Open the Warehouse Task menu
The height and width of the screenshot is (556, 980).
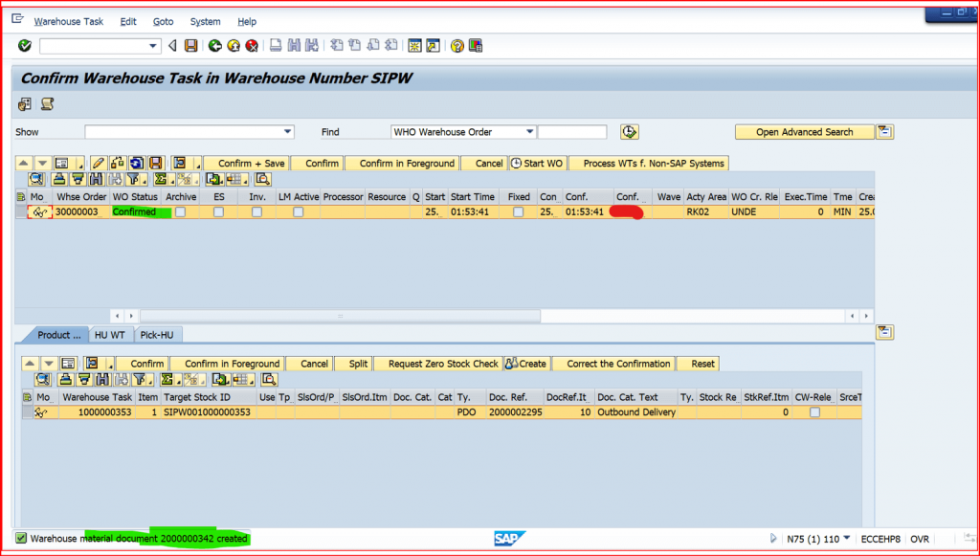pos(69,21)
